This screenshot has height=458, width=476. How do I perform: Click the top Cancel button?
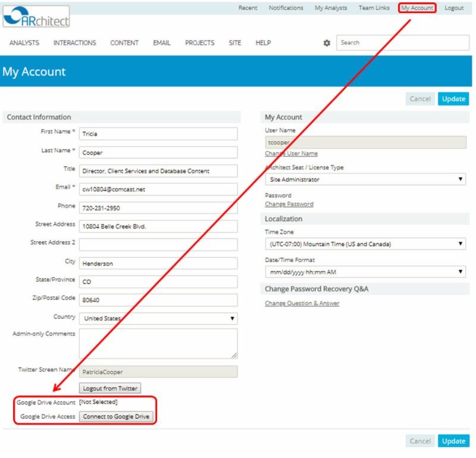point(420,99)
